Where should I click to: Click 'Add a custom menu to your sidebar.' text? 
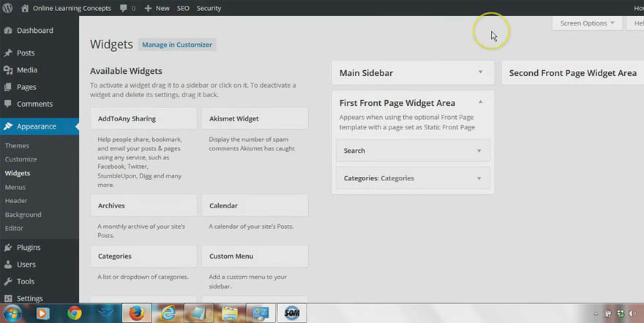[247, 281]
